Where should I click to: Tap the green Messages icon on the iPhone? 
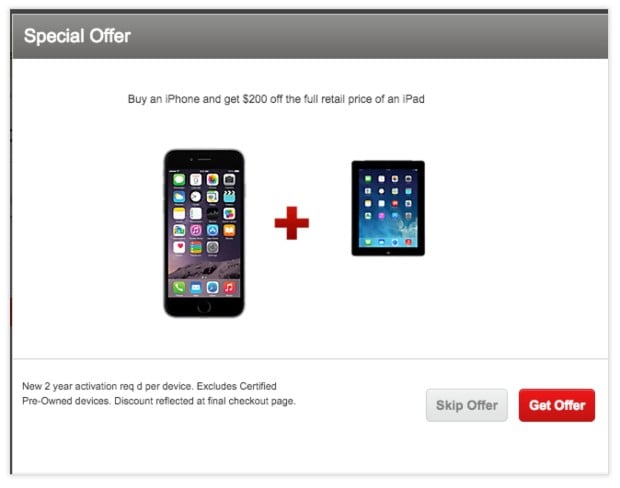[x=179, y=180]
